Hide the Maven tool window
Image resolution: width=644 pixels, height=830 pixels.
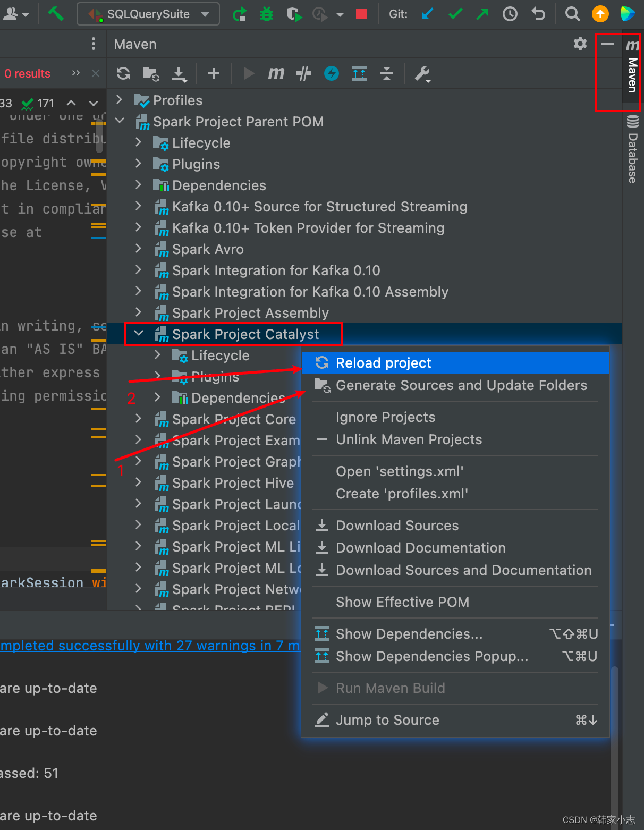pyautogui.click(x=608, y=44)
